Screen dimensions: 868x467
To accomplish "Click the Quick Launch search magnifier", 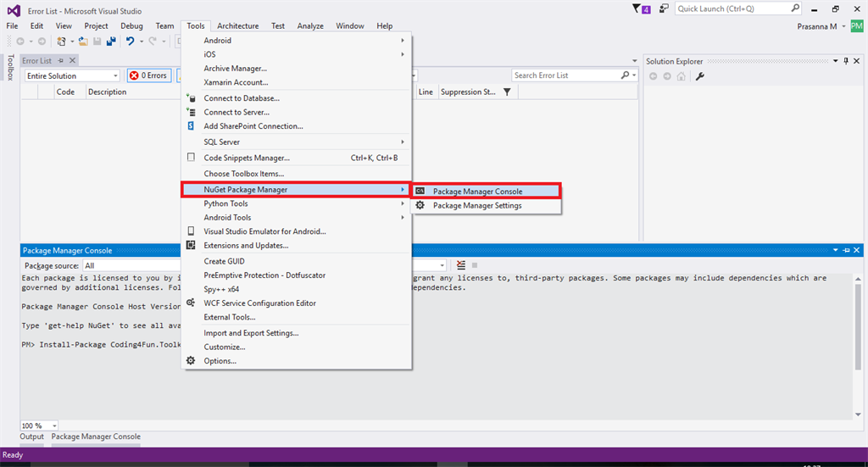I will point(795,8).
